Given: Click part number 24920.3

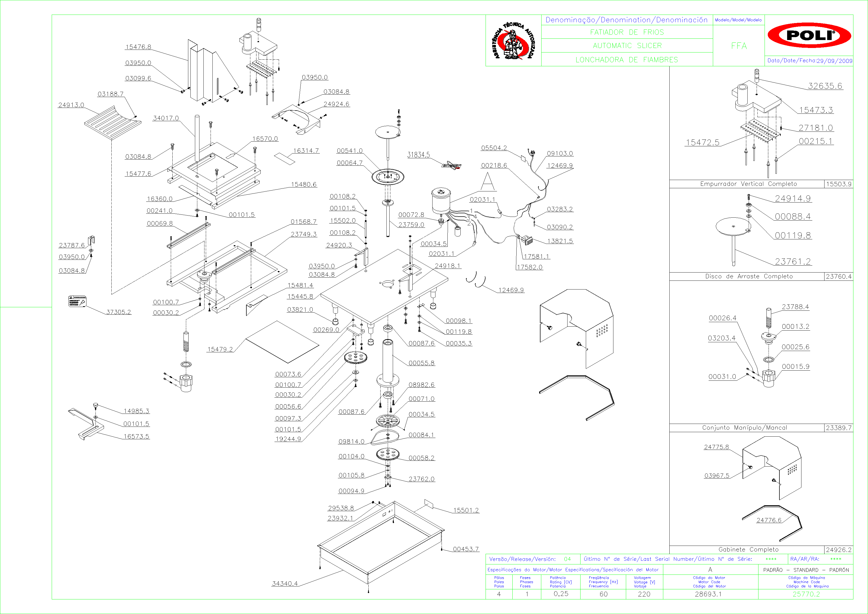Looking at the screenshot, I should coord(339,245).
